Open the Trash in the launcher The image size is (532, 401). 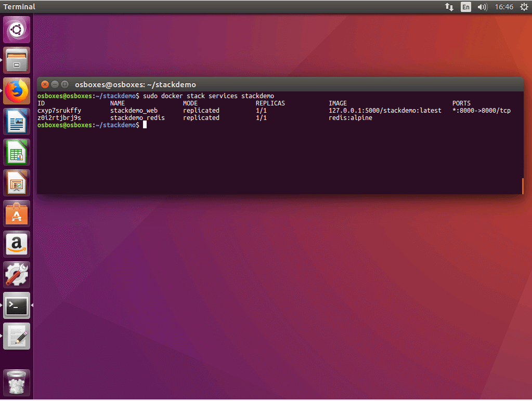17,383
